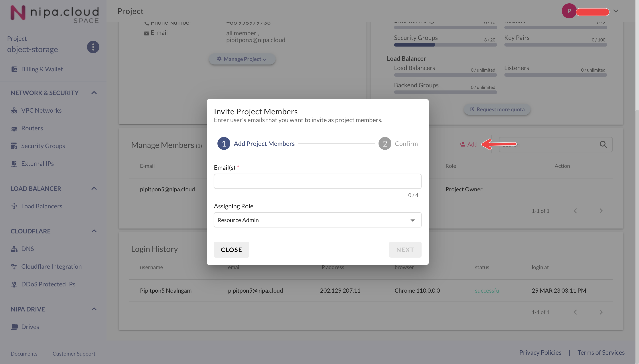The width and height of the screenshot is (639, 364).
Task: Open the Manage Project dropdown button
Action: coord(242,59)
